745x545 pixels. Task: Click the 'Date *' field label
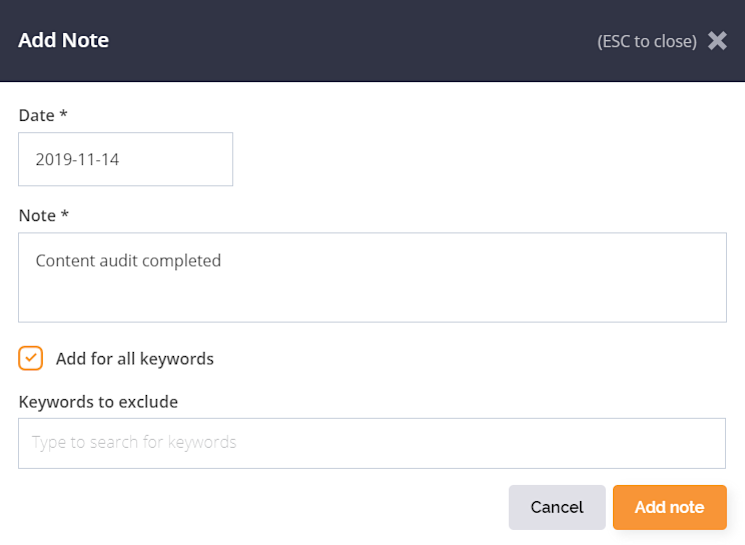[x=43, y=115]
